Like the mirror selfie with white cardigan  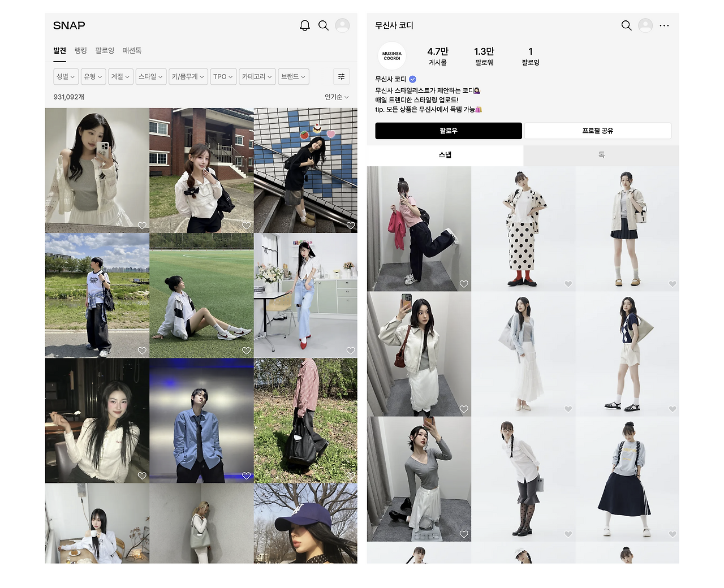142,226
